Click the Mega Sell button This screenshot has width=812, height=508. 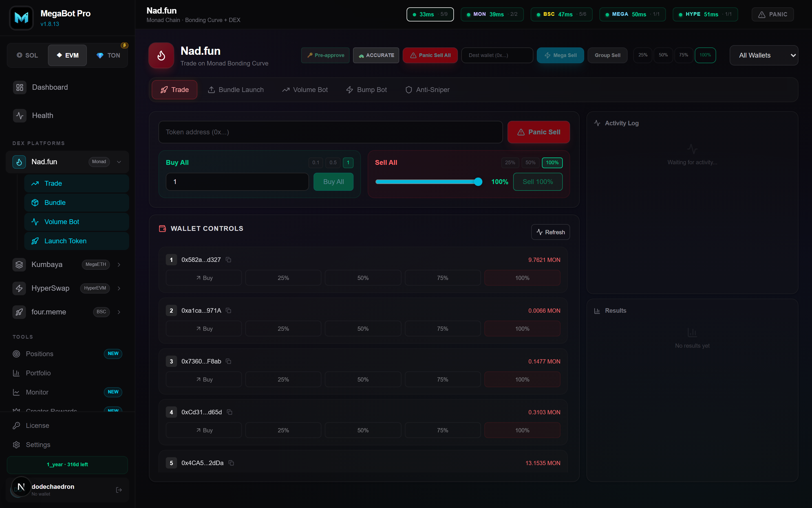[x=560, y=55]
